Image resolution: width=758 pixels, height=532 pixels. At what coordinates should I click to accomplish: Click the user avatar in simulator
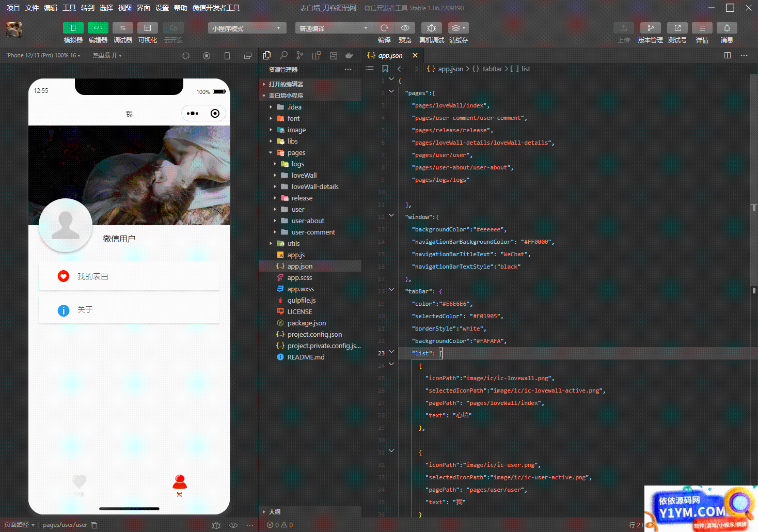click(66, 225)
